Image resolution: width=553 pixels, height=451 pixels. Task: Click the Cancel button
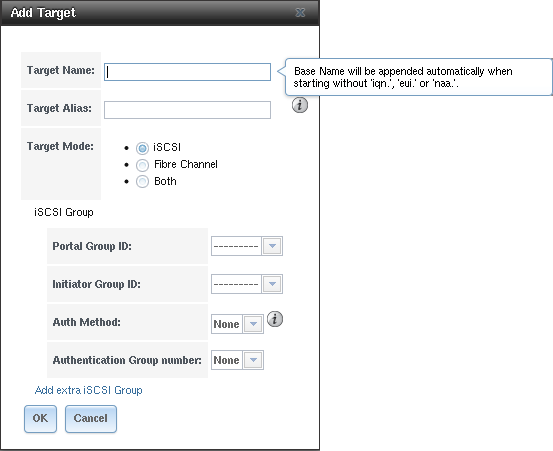[91, 419]
